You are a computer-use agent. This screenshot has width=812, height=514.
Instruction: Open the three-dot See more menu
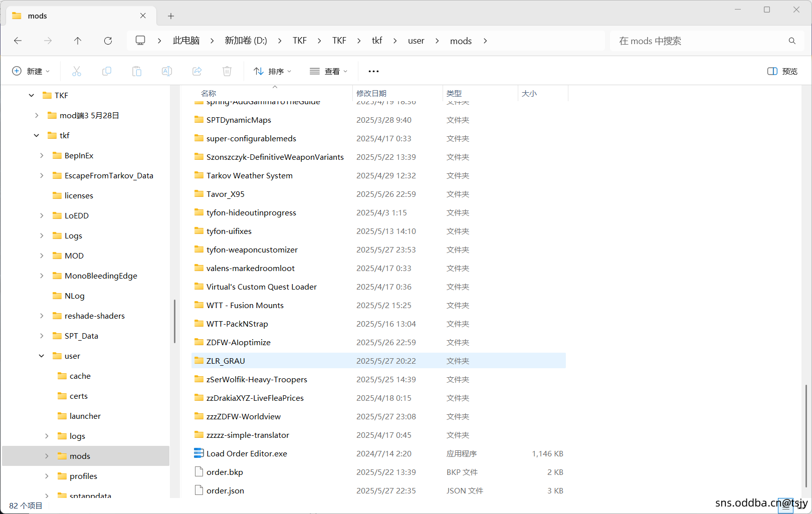tap(373, 71)
